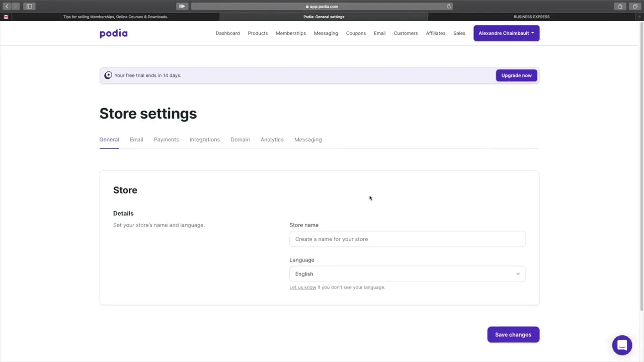Open the Products navigation menu
This screenshot has height=362, width=644.
[258, 33]
